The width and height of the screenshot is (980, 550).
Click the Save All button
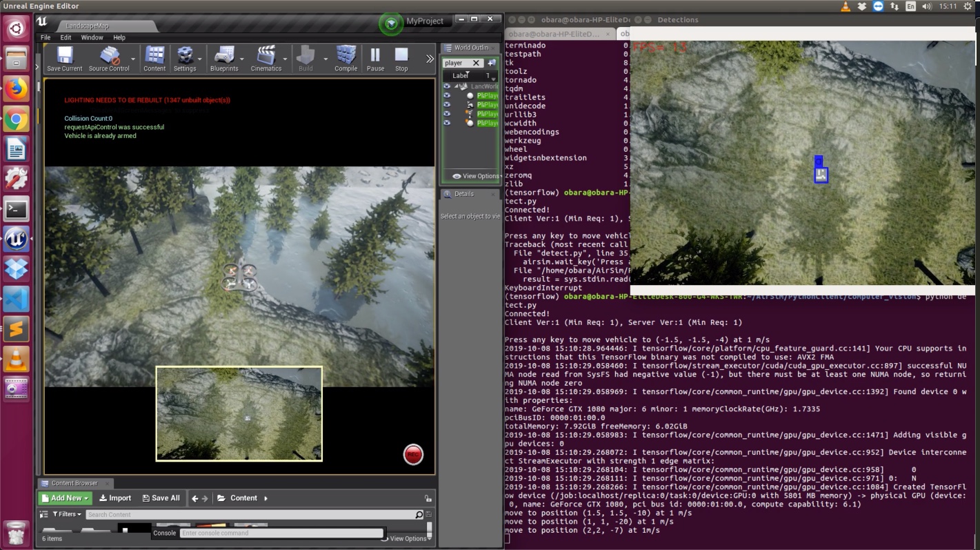pyautogui.click(x=161, y=498)
